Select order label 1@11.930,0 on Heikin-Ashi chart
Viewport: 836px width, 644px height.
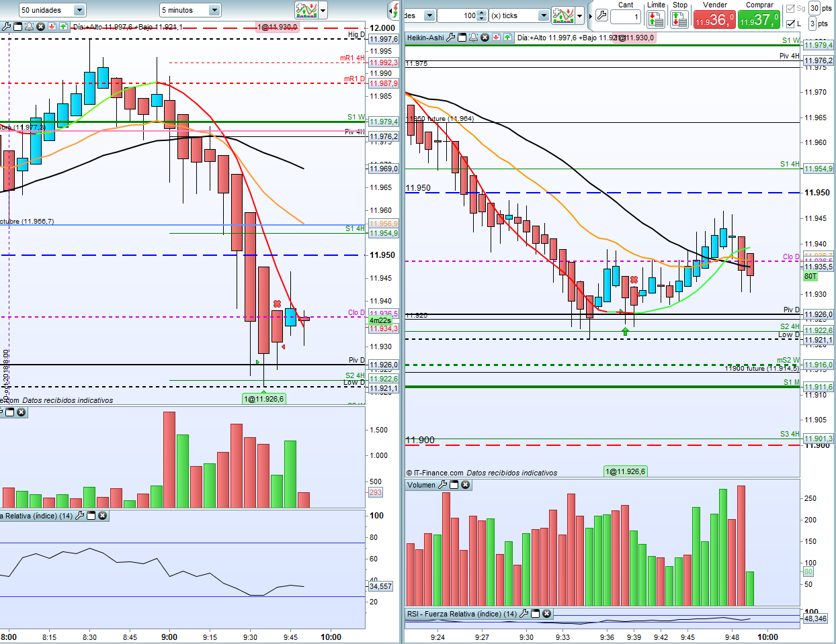pos(634,38)
